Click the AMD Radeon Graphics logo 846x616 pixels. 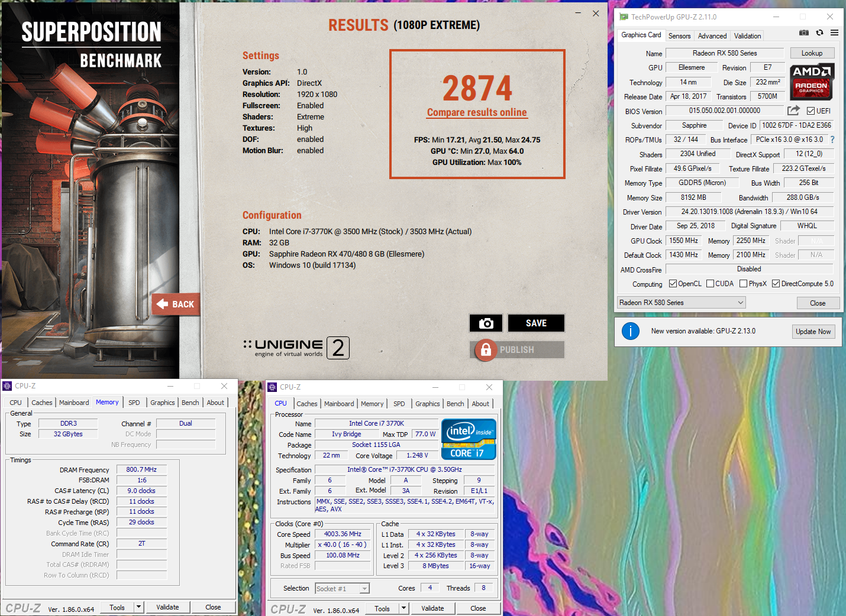click(x=812, y=82)
